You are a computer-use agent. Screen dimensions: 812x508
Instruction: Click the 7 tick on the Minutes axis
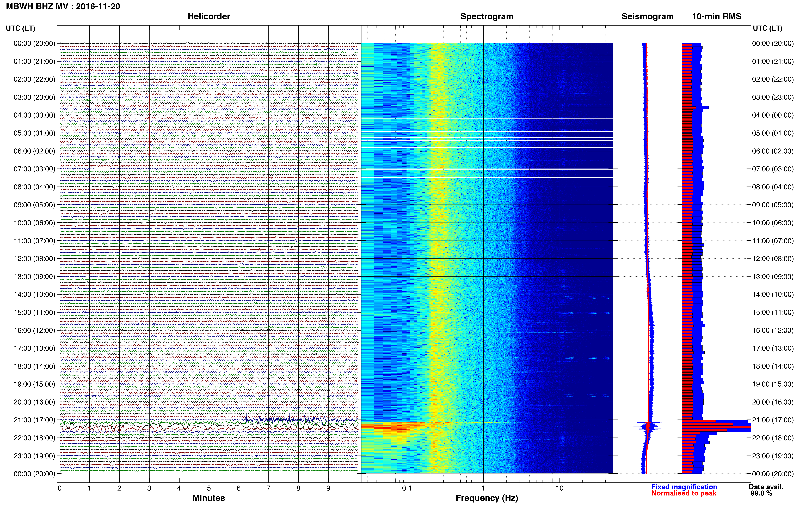[x=269, y=488]
